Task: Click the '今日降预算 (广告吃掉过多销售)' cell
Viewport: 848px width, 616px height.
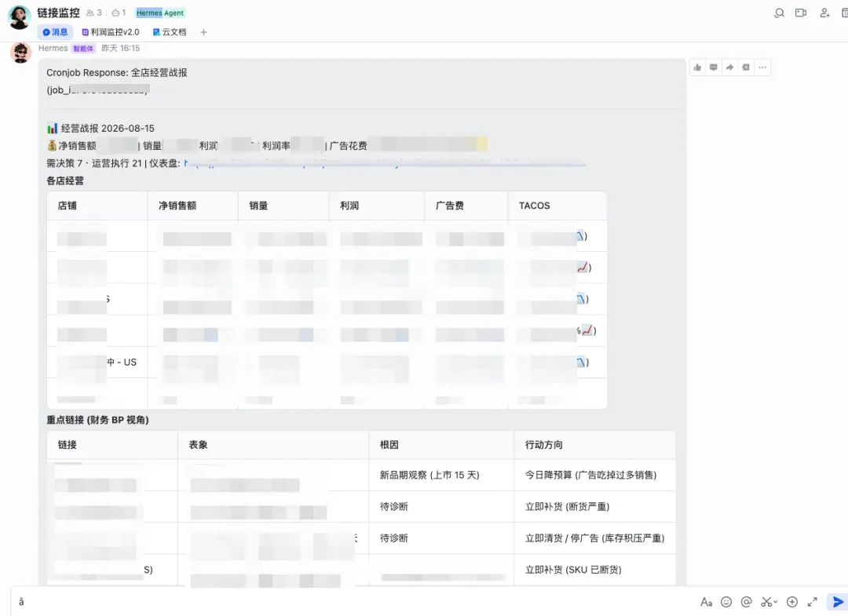Action: [x=590, y=475]
